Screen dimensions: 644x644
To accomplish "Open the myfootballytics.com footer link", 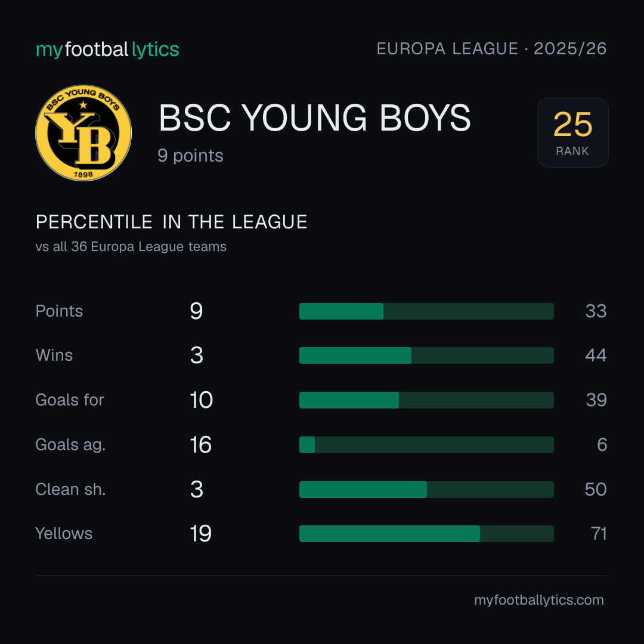I will coord(539,600).
